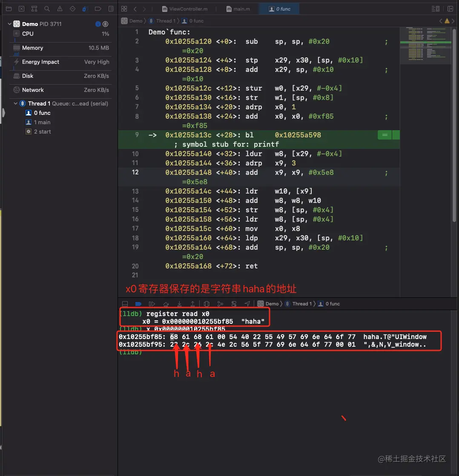The image size is (459, 476).
Task: Open the Find navigator magnifier icon
Action: 47,9
